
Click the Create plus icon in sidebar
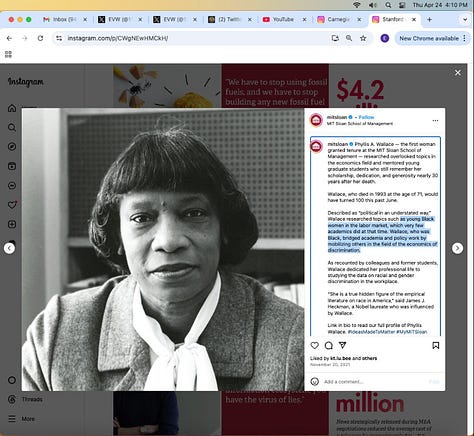click(12, 224)
